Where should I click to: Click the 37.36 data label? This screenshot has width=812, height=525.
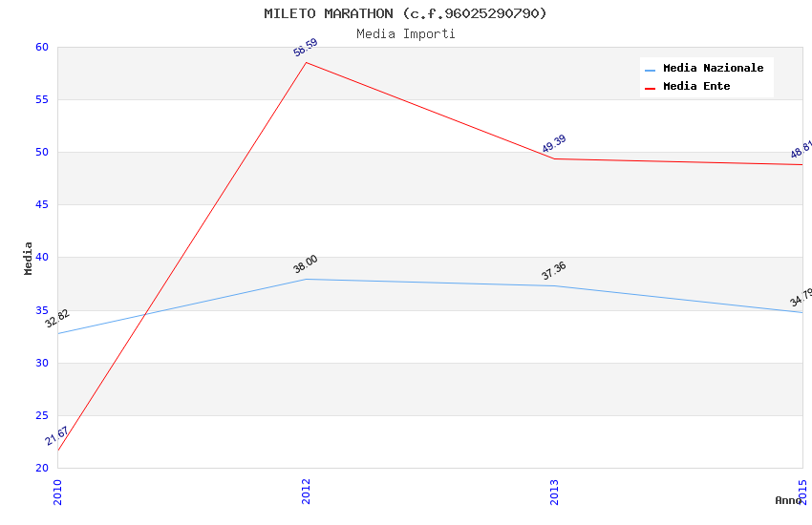click(554, 271)
